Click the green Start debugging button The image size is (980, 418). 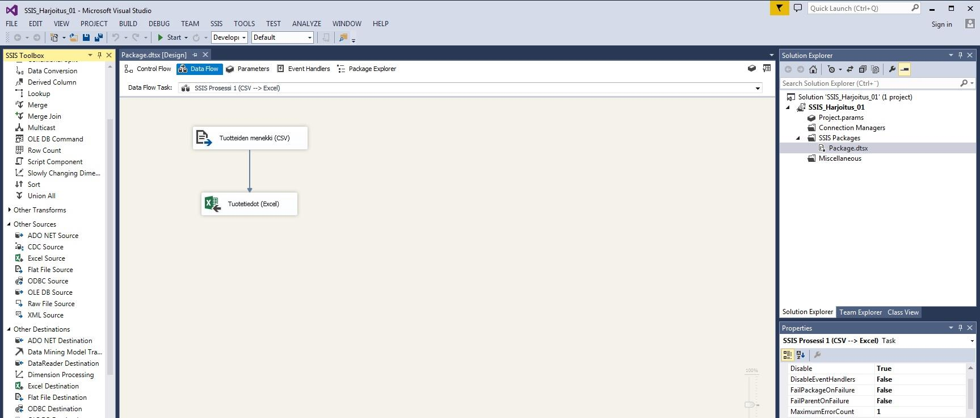(169, 37)
